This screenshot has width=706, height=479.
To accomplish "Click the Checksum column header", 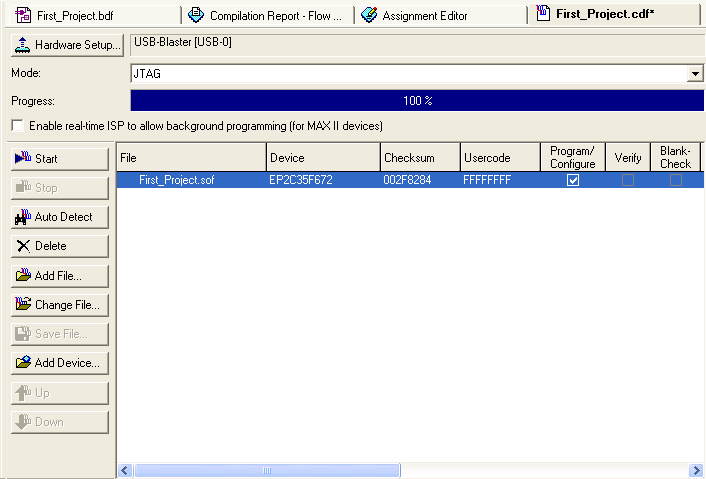I will [x=418, y=158].
